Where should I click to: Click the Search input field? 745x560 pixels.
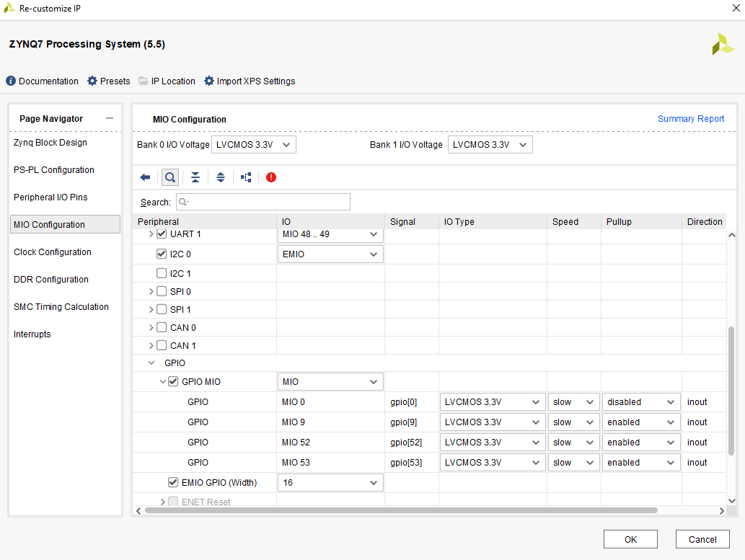click(x=263, y=202)
